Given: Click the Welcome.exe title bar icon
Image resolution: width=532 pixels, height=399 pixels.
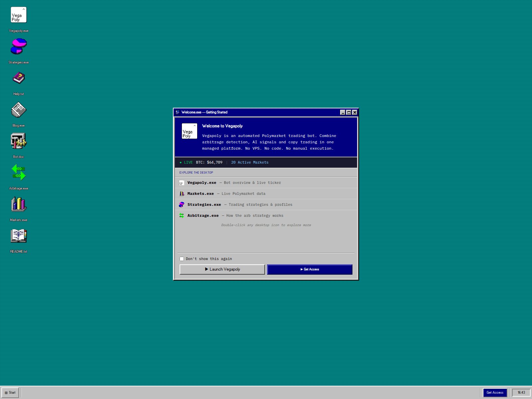Looking at the screenshot, I should pos(178,112).
